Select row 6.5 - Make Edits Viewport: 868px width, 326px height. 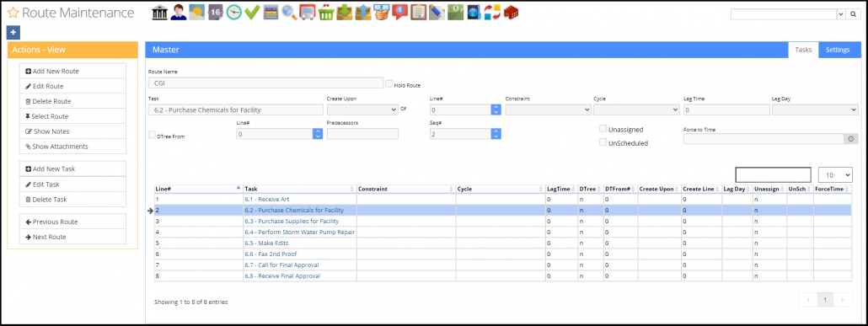coord(503,243)
